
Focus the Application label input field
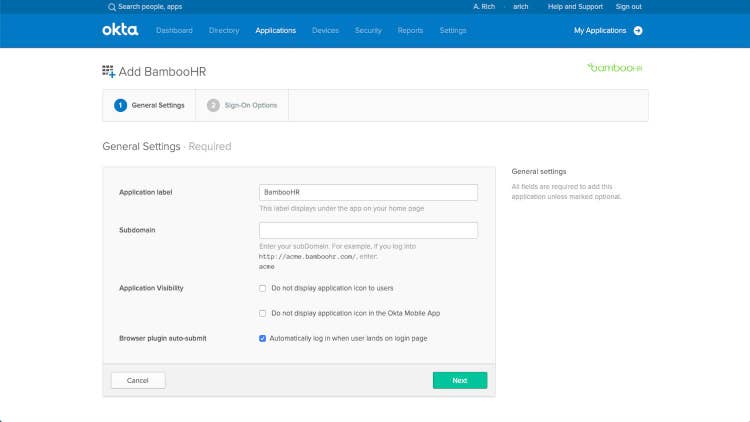(368, 192)
